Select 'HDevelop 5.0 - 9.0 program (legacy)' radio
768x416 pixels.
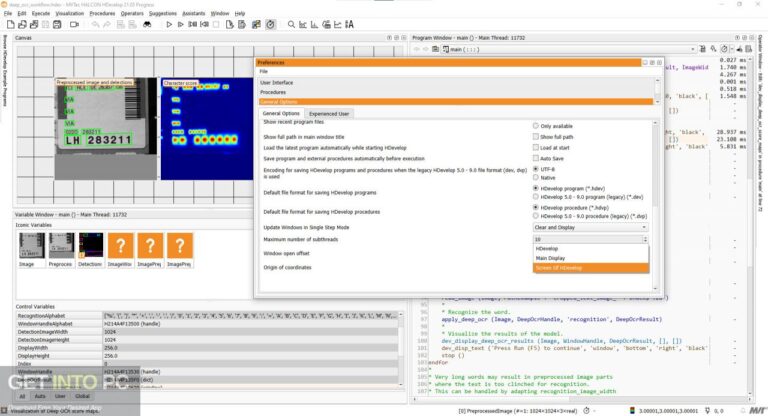click(x=535, y=196)
